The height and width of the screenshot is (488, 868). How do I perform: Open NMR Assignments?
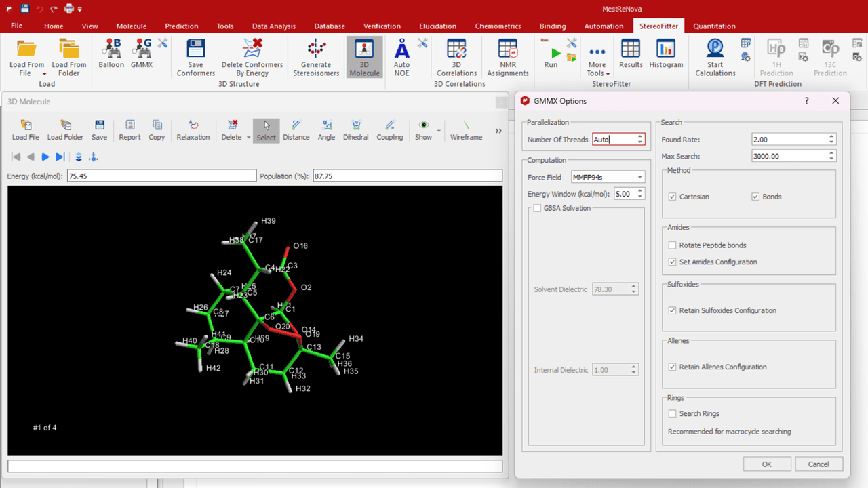click(507, 57)
